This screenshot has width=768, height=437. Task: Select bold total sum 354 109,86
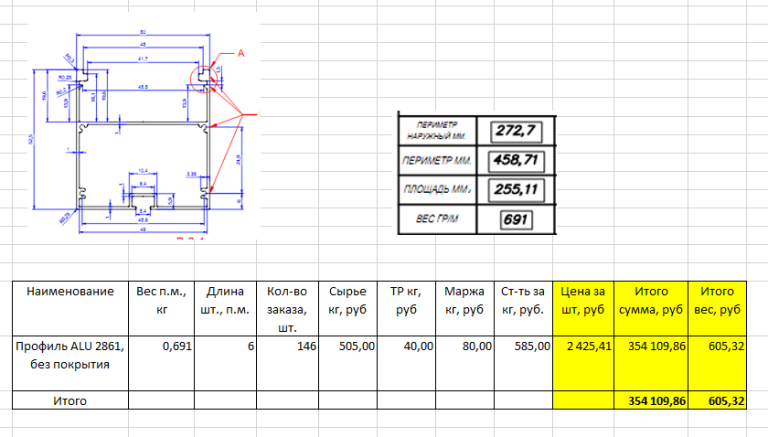(x=651, y=400)
